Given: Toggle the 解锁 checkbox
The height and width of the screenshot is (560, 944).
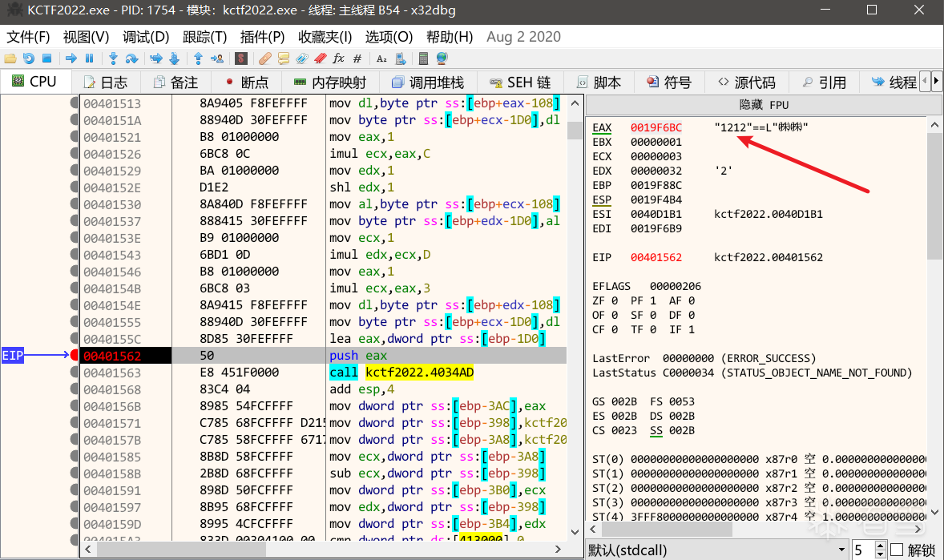Looking at the screenshot, I should pyautogui.click(x=897, y=550).
